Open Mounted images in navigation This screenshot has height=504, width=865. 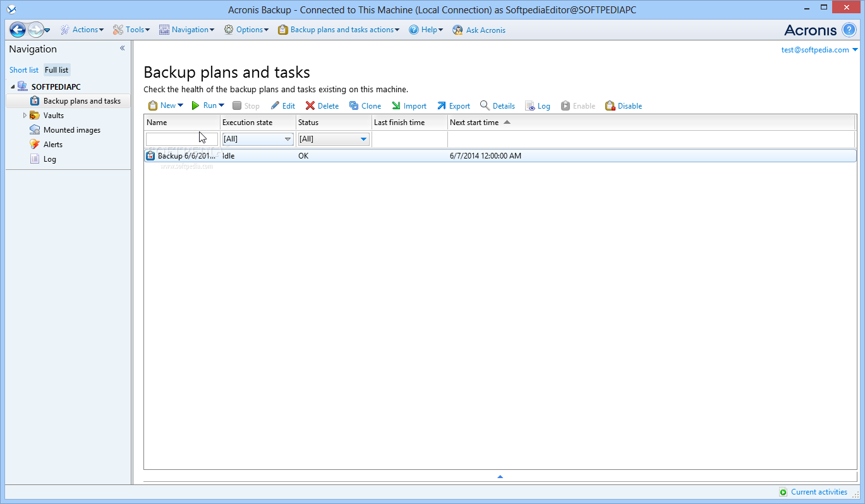pyautogui.click(x=71, y=130)
